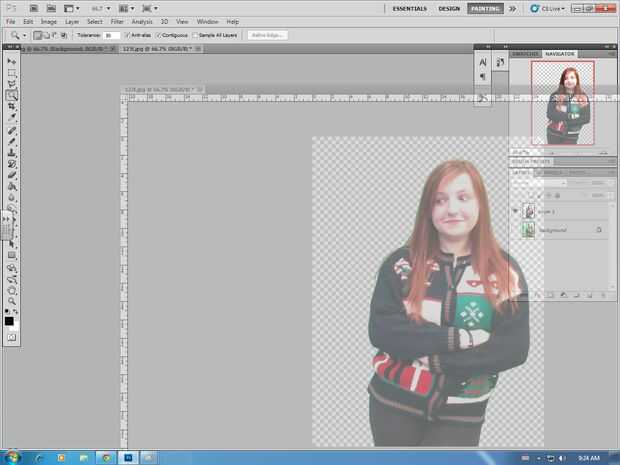
Task: Open the Brush panel icon
Action: click(500, 62)
